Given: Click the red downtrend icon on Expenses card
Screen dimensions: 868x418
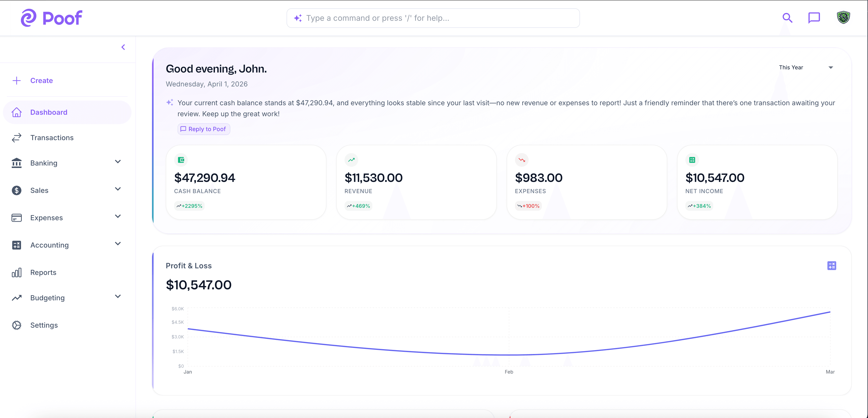Looking at the screenshot, I should tap(521, 160).
